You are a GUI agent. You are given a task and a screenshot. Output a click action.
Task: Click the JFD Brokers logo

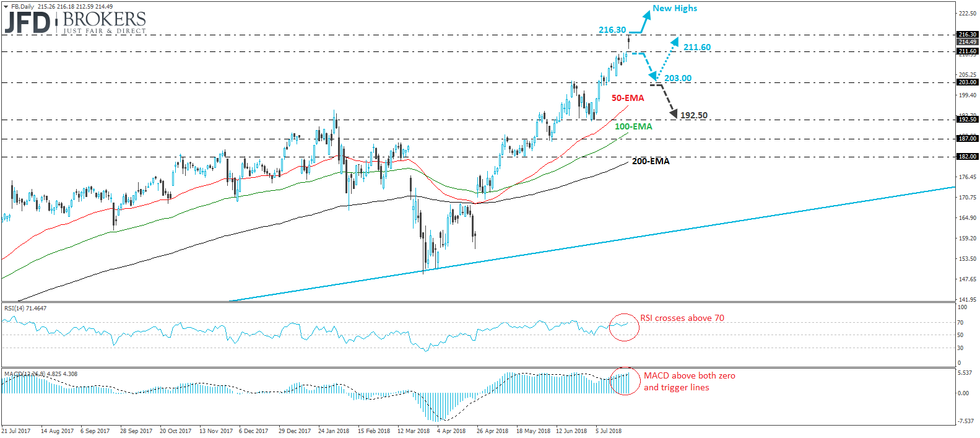click(75, 23)
